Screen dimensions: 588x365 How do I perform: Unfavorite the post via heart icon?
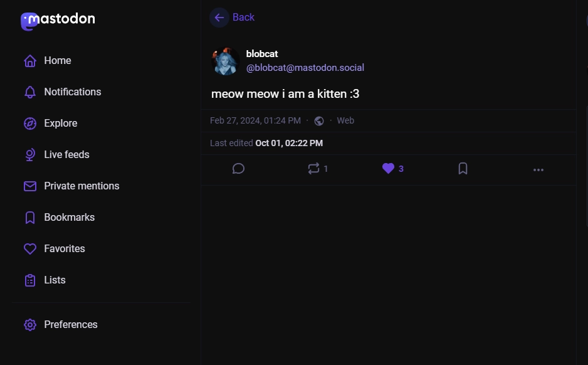pos(388,169)
